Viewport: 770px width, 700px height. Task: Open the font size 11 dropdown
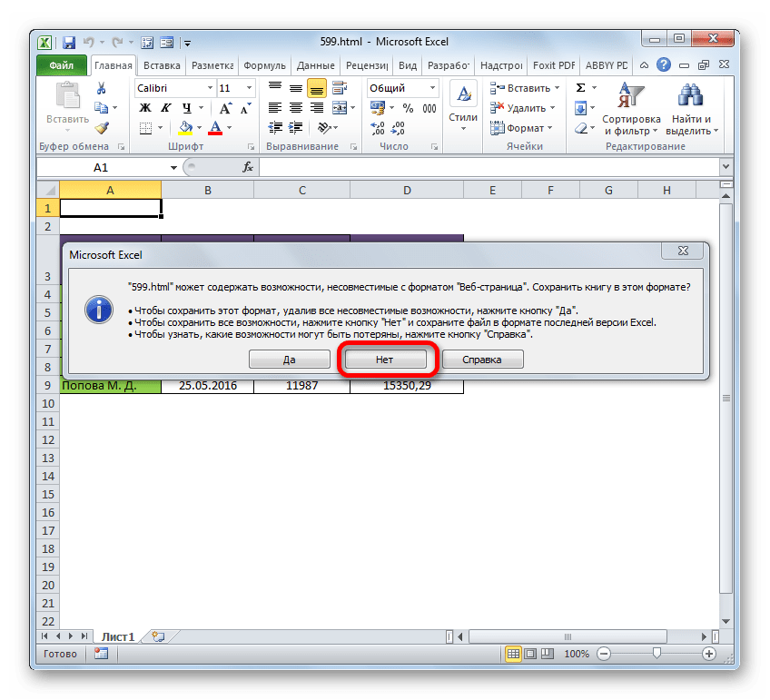point(249,88)
